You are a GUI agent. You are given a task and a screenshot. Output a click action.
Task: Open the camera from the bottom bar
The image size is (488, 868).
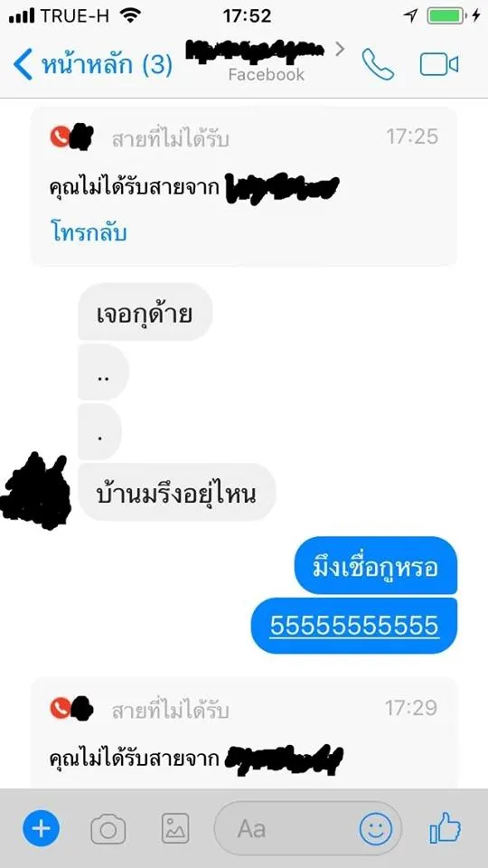click(x=108, y=829)
